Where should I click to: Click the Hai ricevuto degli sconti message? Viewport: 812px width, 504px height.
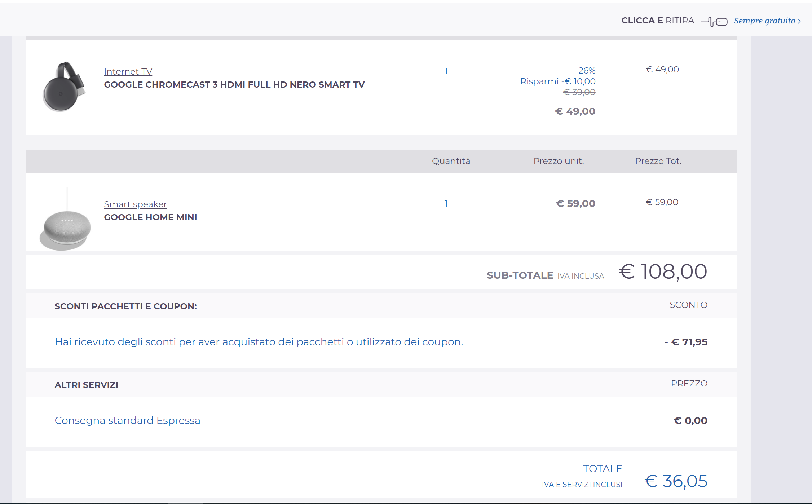point(259,342)
